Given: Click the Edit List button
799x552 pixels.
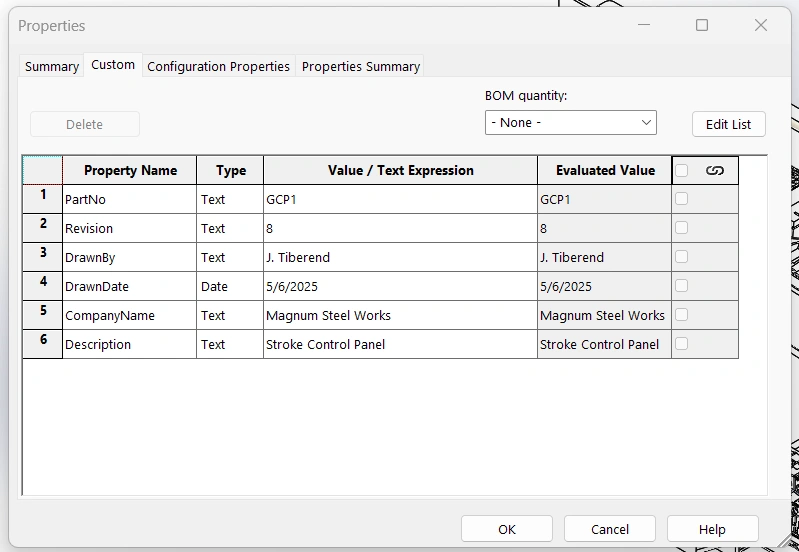Looking at the screenshot, I should point(728,124).
